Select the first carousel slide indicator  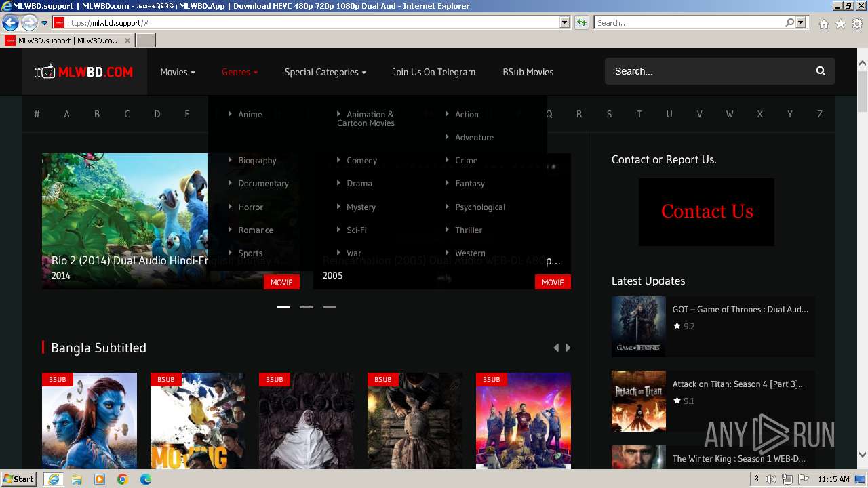click(283, 307)
